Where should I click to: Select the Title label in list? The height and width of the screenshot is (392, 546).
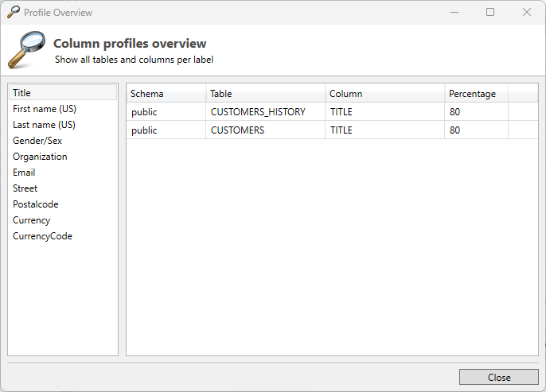point(22,93)
